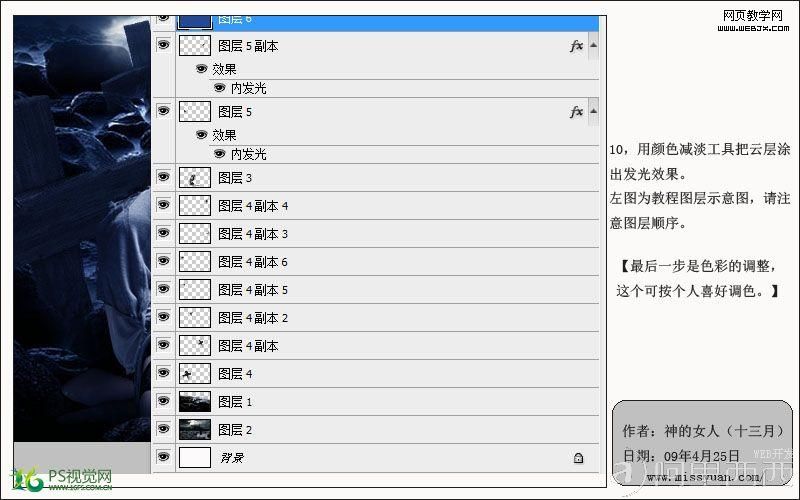Toggle visibility of 背景 layer
Screen dimensions: 800x500
point(163,457)
